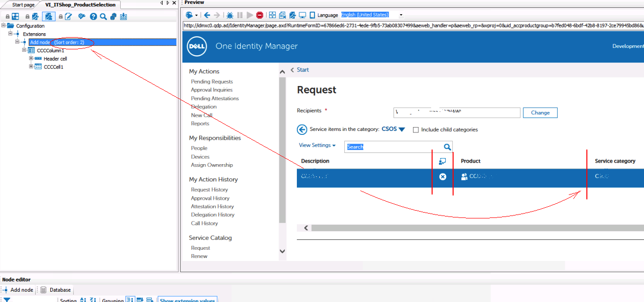The width and height of the screenshot is (644, 302).
Task: Click the calendar download icon in designer toolbar
Action: [x=124, y=17]
